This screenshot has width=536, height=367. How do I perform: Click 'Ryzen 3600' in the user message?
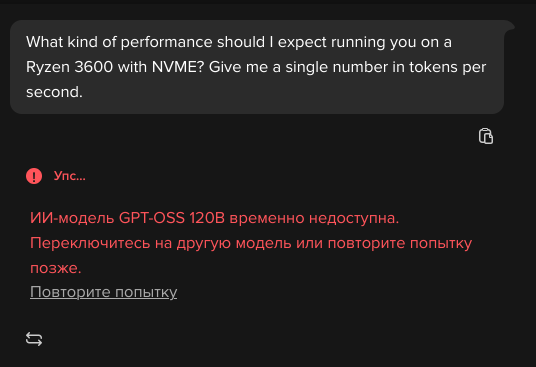(69, 67)
